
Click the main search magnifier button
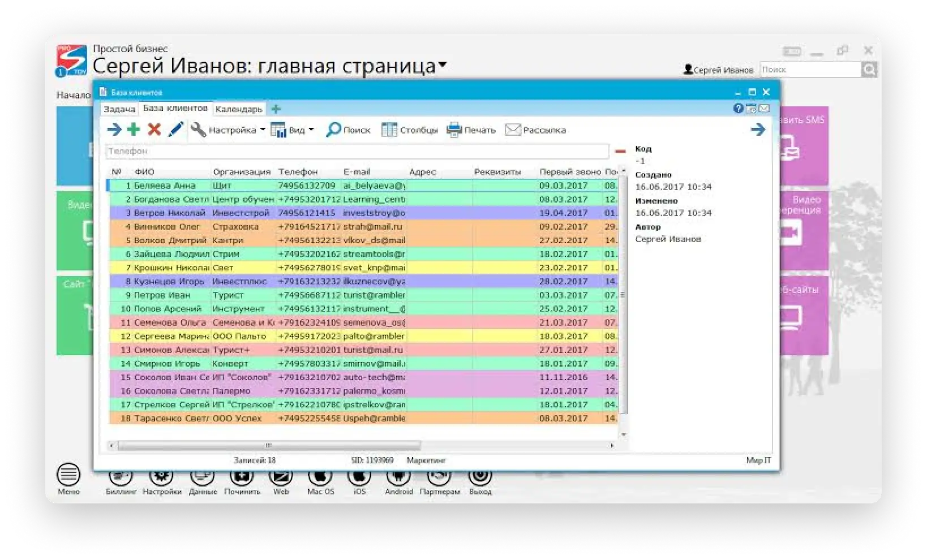[869, 70]
